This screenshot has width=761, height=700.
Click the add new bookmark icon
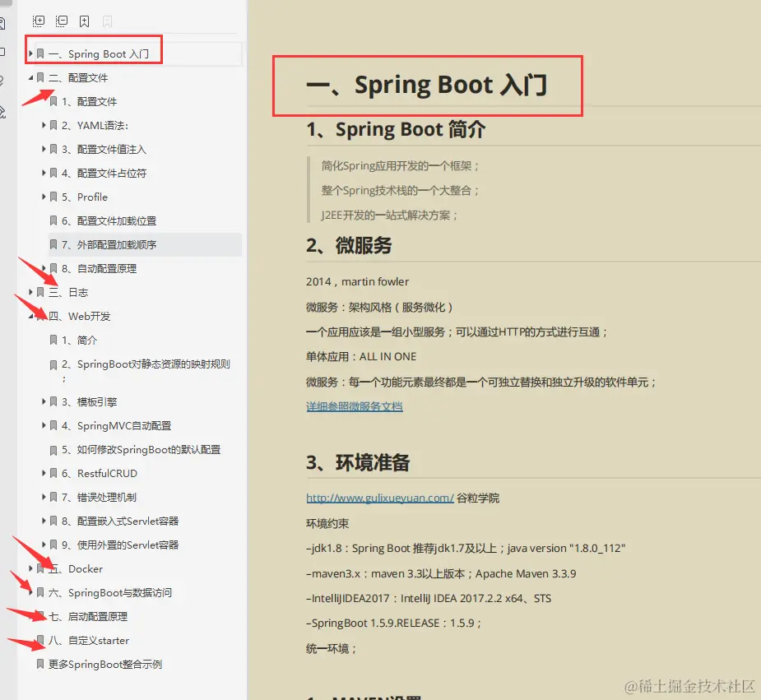coord(84,21)
